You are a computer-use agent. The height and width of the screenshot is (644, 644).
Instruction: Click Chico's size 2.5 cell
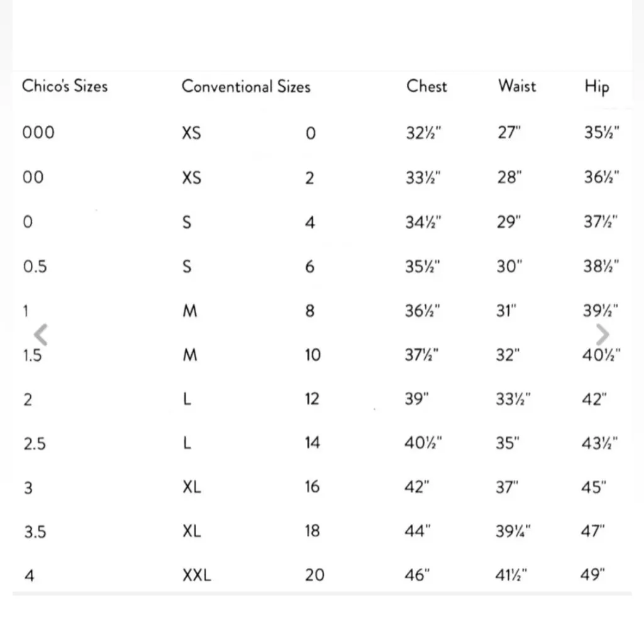tap(35, 444)
